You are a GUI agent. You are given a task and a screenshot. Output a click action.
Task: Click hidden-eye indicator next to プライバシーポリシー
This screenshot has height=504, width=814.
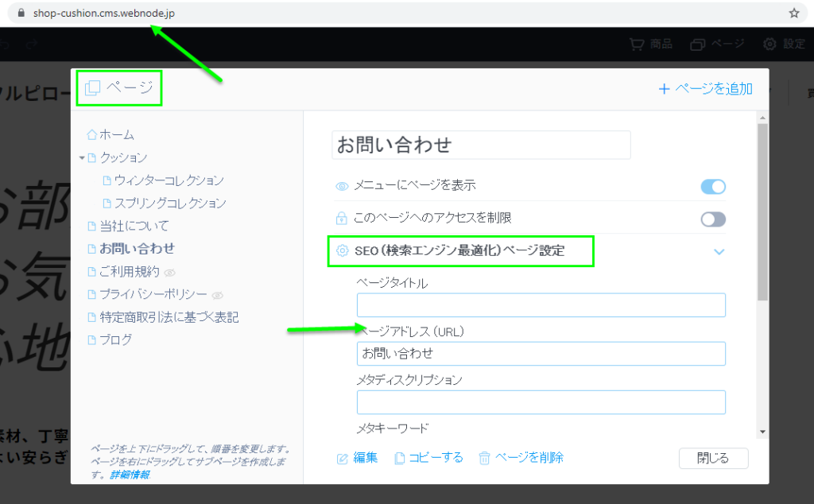[218, 296]
